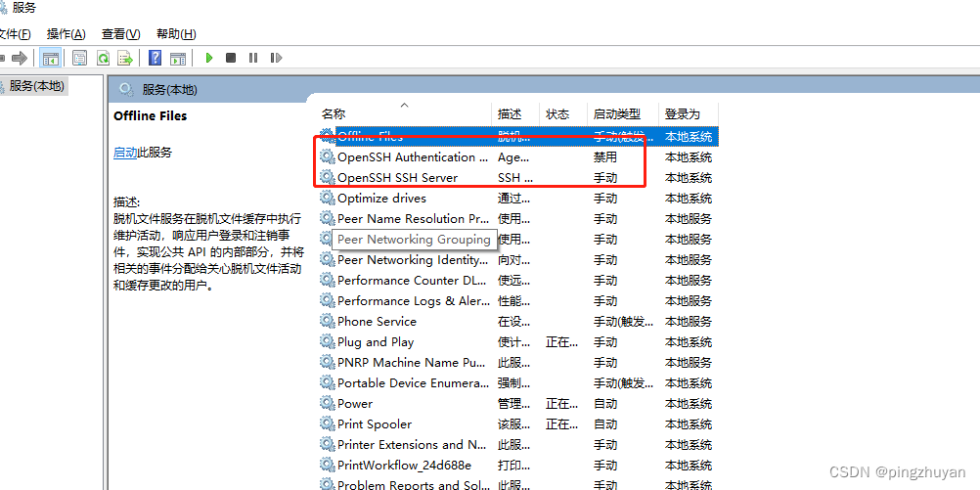
Task: Click the 通过... description of Optimize drives
Action: click(513, 199)
